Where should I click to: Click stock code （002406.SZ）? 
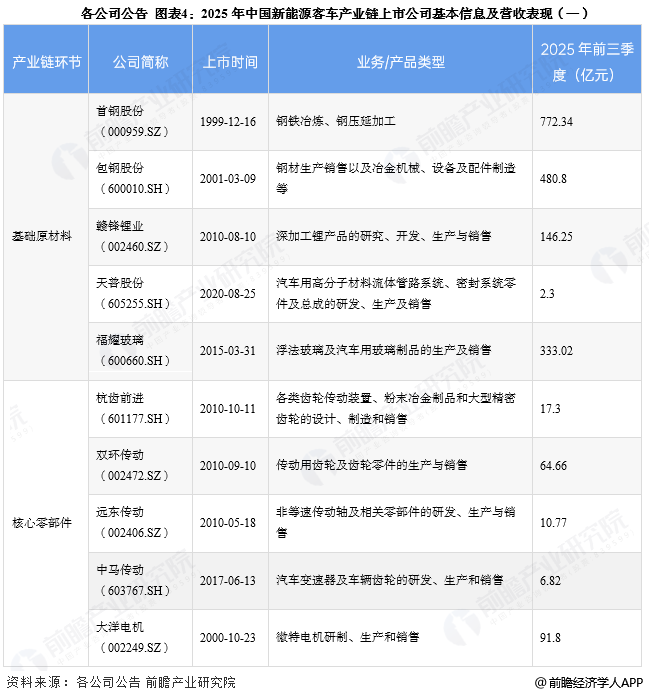135,533
